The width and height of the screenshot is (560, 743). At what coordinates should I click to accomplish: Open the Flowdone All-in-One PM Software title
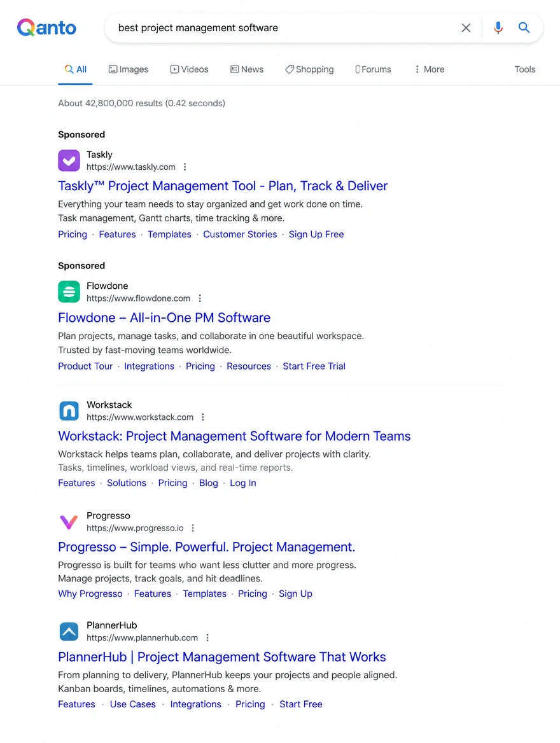click(164, 317)
